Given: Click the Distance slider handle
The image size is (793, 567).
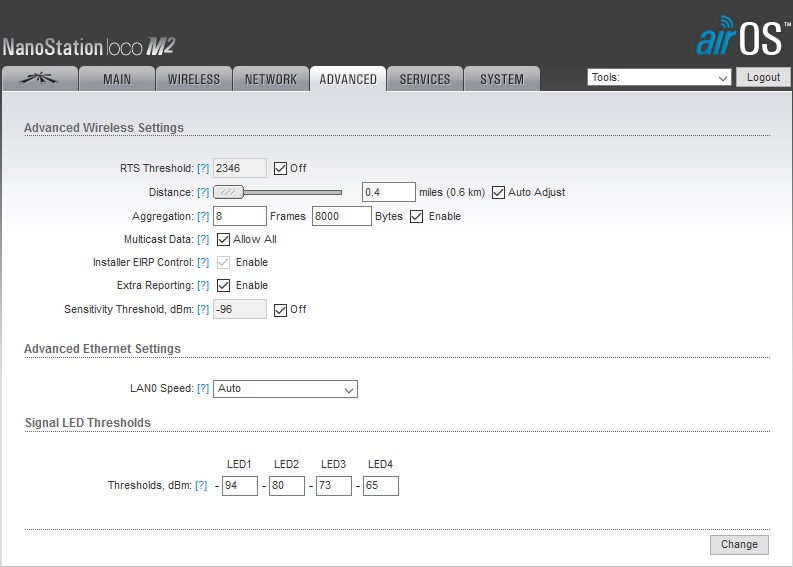Looking at the screenshot, I should pos(229,192).
